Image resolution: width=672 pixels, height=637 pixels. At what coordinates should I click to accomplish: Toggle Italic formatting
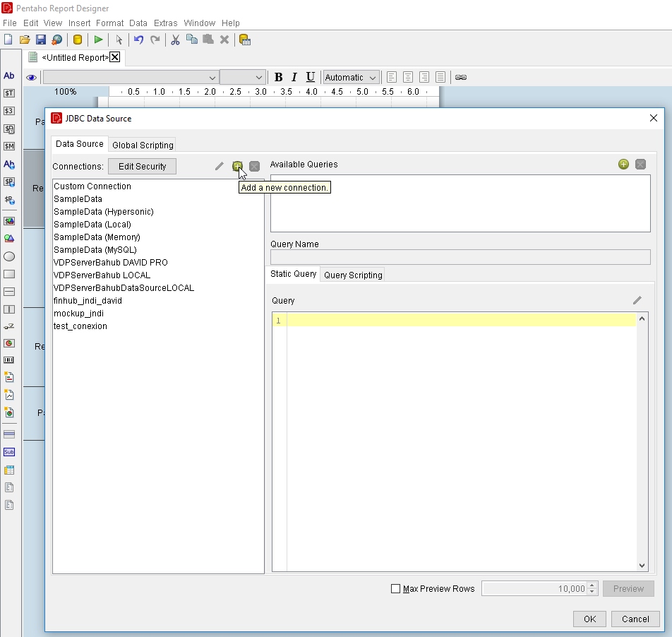click(x=294, y=77)
